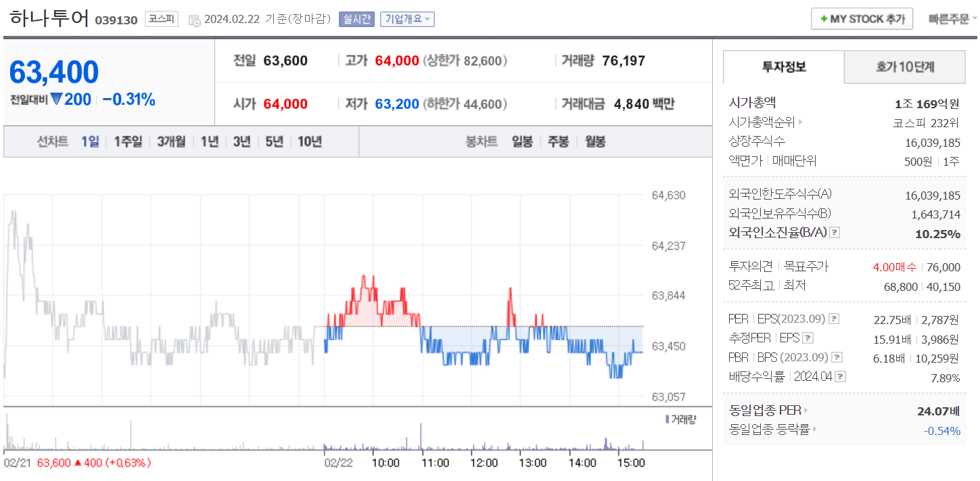Click the current price 63,400

[54, 72]
